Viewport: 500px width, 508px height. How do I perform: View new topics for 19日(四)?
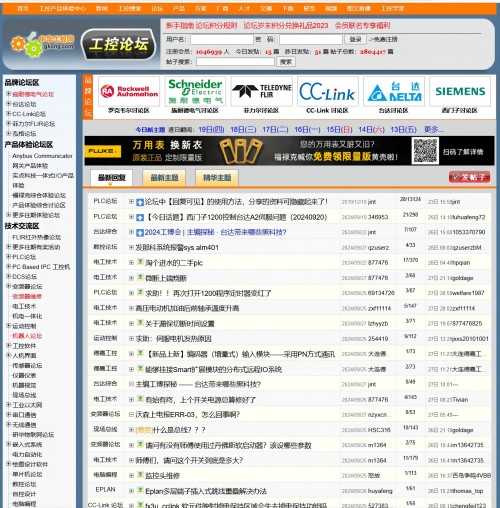(211, 130)
